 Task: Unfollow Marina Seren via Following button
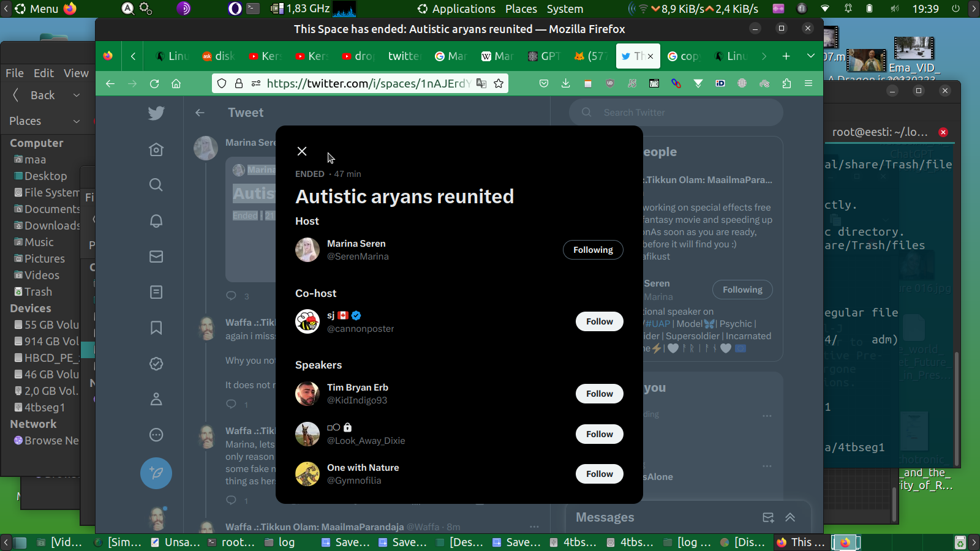click(593, 250)
